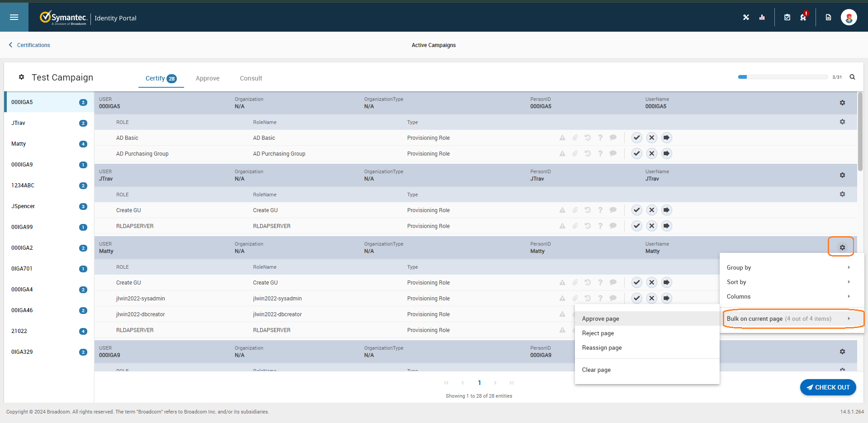Open the hamburger navigation menu
The height and width of the screenshot is (423, 868).
point(14,17)
